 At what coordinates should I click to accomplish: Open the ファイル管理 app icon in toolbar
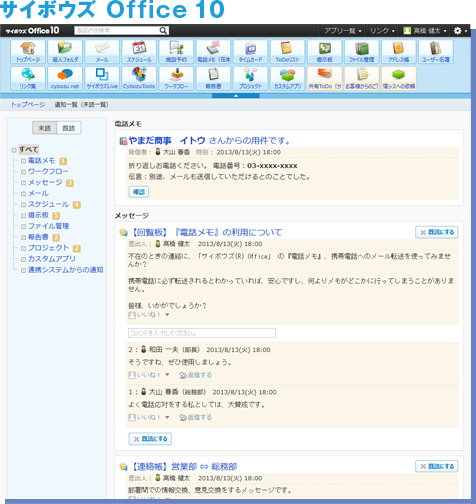coord(362,52)
